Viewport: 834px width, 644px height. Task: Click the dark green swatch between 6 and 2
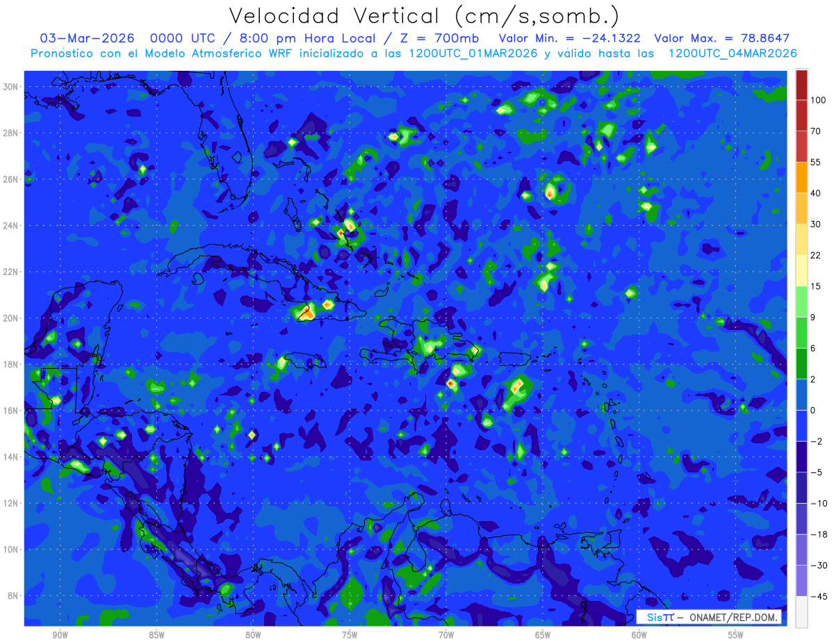click(801, 364)
